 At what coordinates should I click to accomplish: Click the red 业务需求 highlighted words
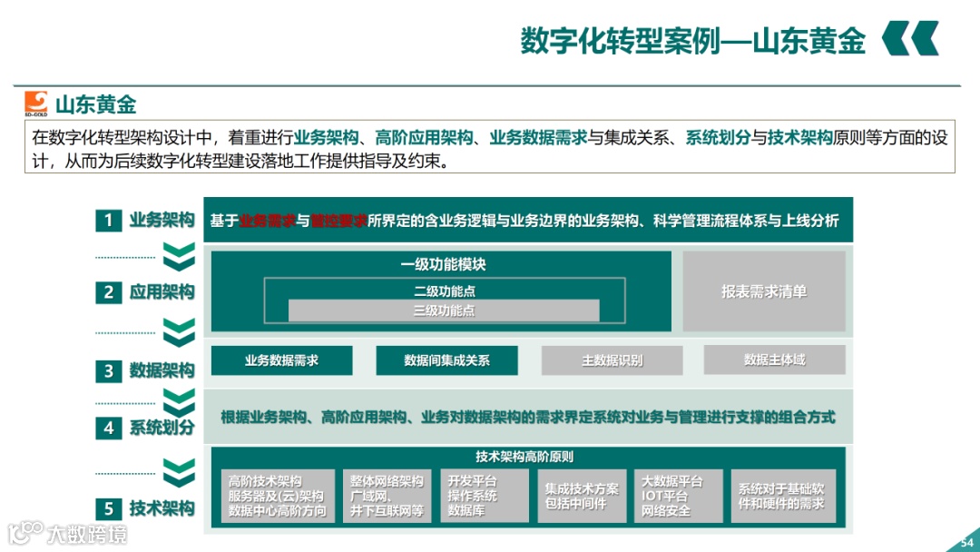point(267,221)
